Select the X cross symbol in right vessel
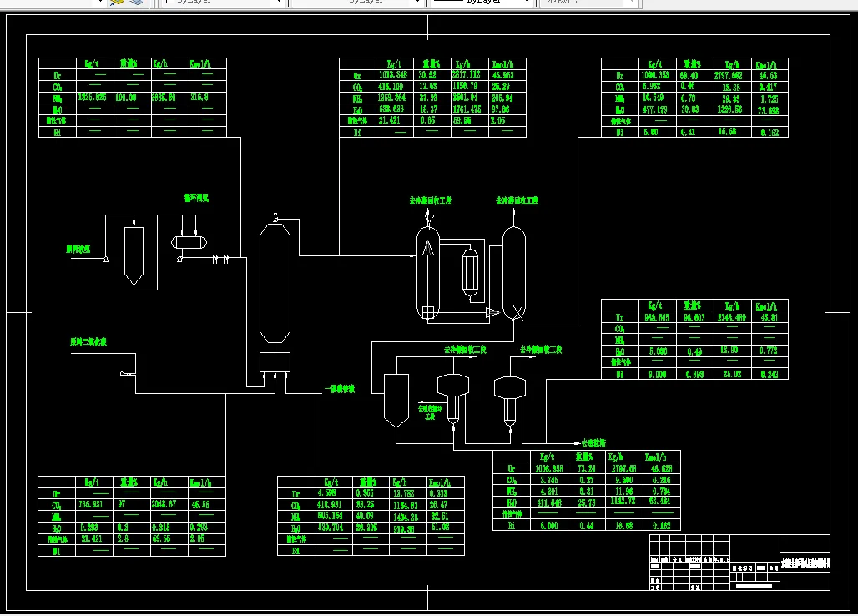The width and height of the screenshot is (858, 616). pos(517,313)
